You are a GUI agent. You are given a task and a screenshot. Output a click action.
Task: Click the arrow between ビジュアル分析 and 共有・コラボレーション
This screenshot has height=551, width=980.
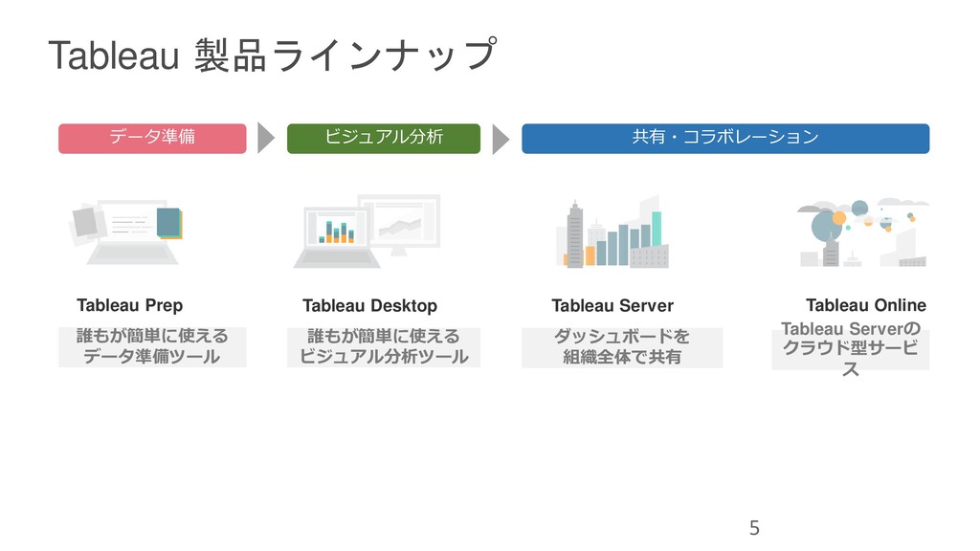(501, 139)
